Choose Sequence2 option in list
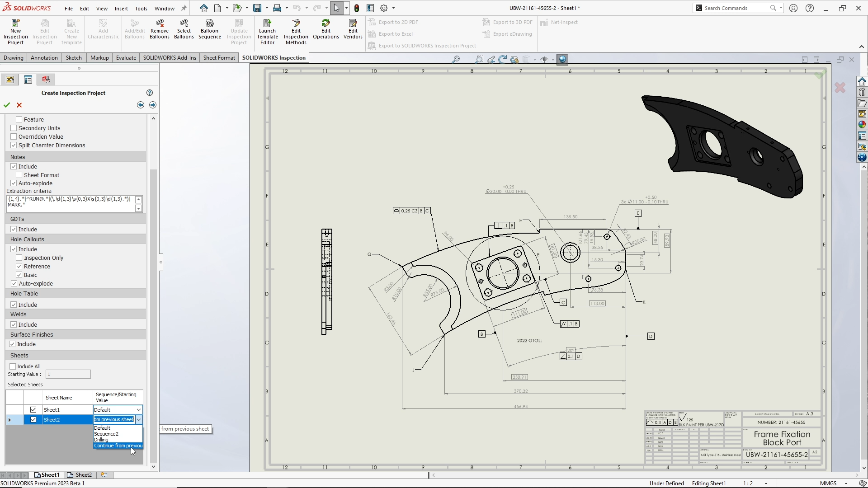 tap(118, 434)
